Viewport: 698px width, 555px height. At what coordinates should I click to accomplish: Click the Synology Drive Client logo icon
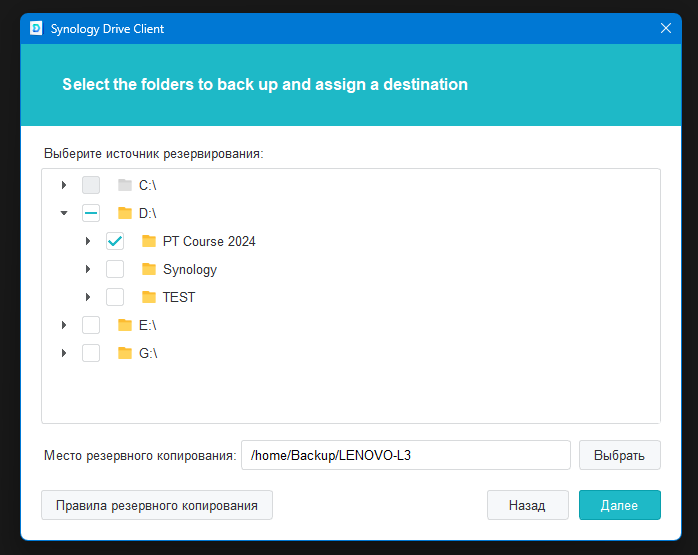coord(36,28)
